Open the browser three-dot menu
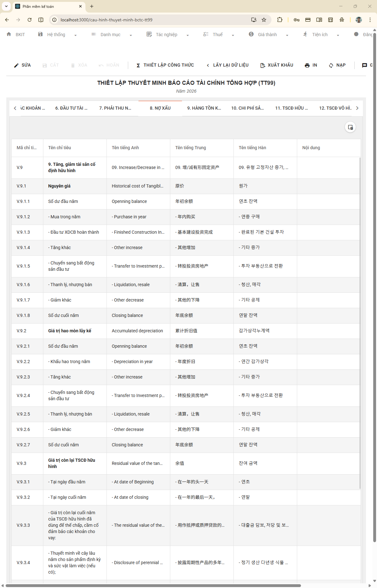377x588 pixels. [370, 20]
